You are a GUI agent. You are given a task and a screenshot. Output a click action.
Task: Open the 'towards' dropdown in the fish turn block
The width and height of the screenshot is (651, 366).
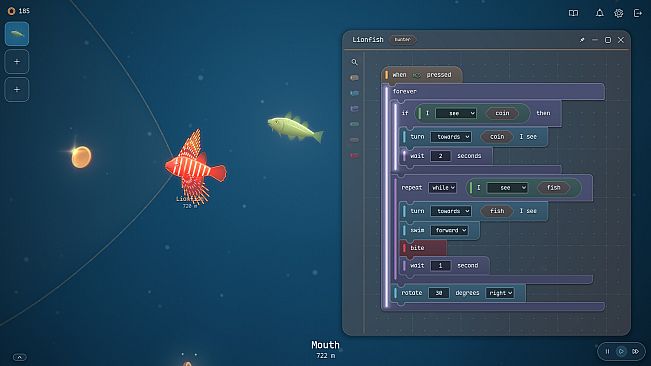pos(451,211)
